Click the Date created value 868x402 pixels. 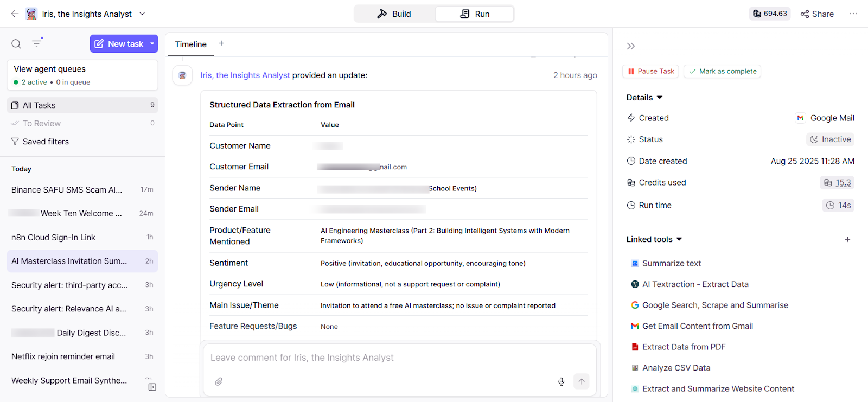(813, 161)
